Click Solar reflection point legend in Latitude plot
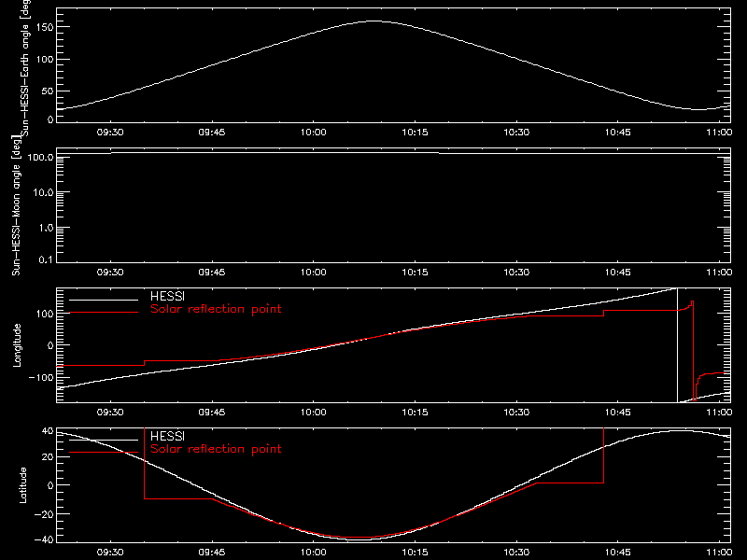Screen dimensions: 747x560 (x=216, y=449)
